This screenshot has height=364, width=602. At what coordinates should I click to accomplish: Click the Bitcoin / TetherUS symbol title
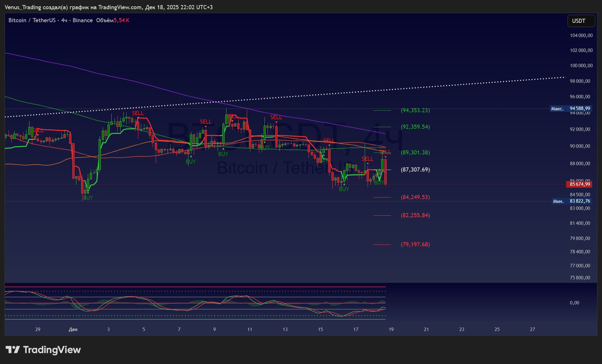pyautogui.click(x=32, y=20)
